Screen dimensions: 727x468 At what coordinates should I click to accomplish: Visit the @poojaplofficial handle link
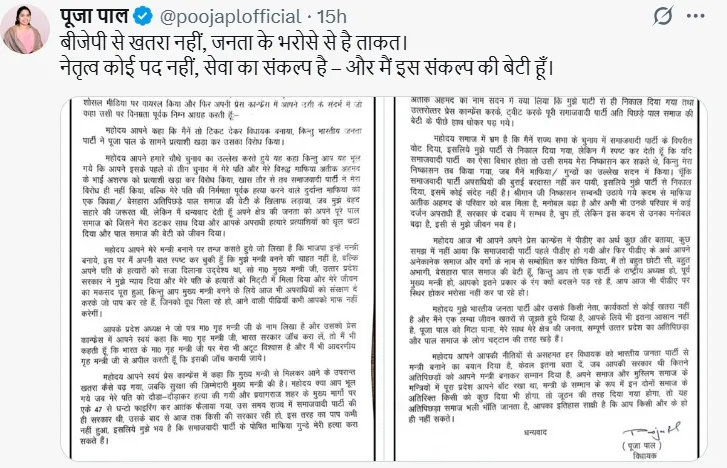click(x=230, y=17)
